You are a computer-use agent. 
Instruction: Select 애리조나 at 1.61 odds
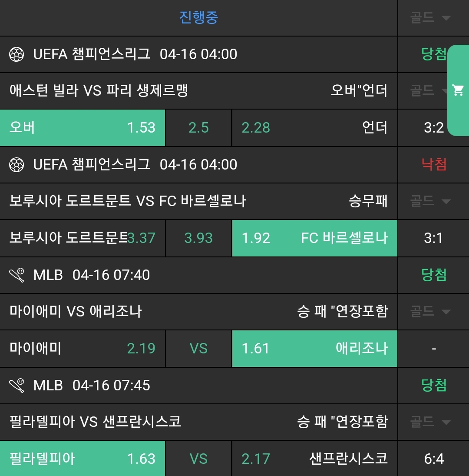click(314, 349)
